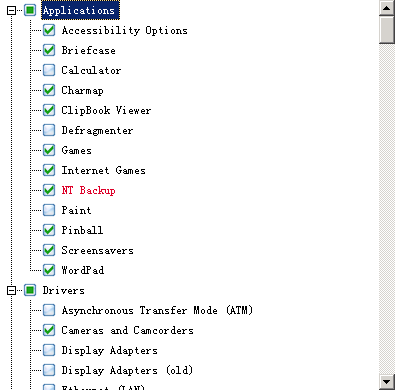Viewport: 395px width, 390px height.
Task: Check the Paint checkbox
Action: point(49,210)
